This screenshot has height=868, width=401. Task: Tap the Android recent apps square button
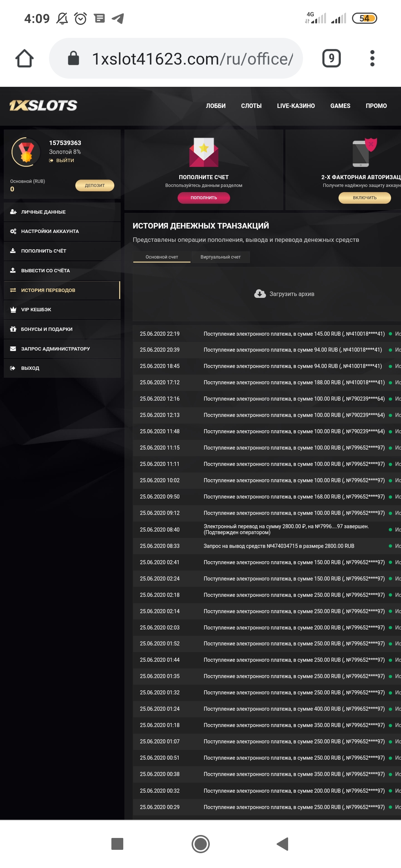(x=117, y=844)
